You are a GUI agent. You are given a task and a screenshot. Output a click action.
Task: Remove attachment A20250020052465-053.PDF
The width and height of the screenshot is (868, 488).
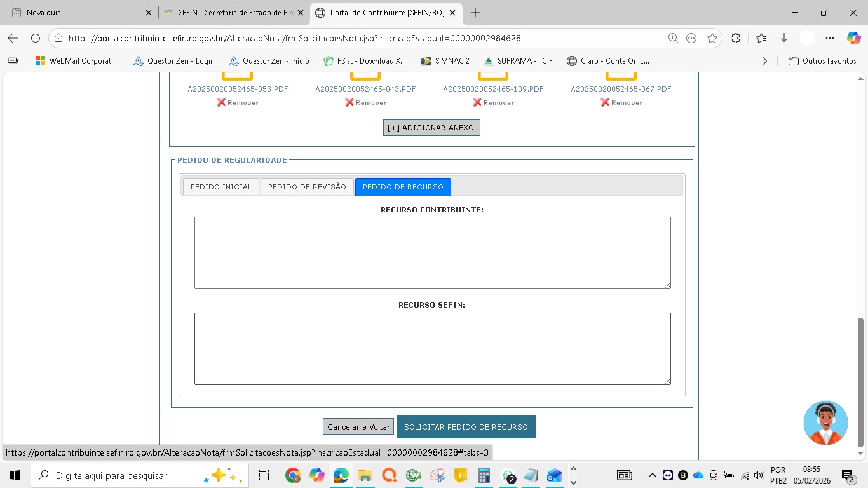[x=238, y=102]
